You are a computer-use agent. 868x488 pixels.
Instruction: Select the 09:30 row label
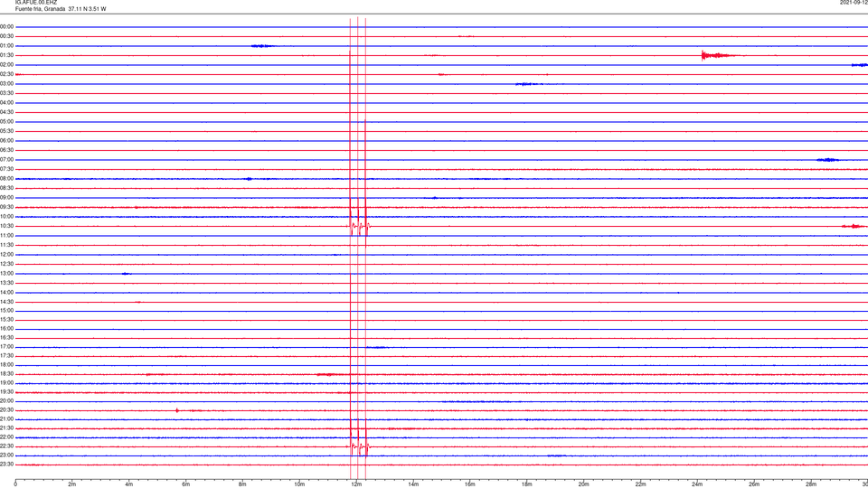(x=7, y=207)
